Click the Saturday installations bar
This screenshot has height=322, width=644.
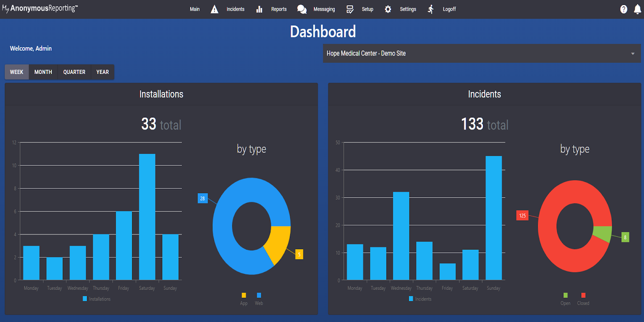[x=147, y=217]
